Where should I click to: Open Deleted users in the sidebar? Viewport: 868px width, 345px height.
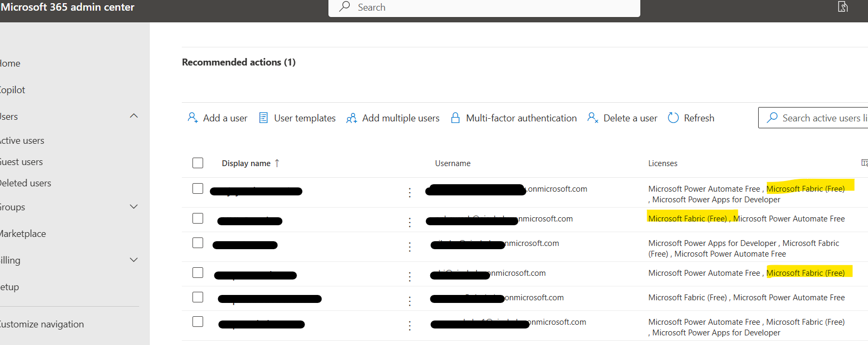[x=26, y=183]
